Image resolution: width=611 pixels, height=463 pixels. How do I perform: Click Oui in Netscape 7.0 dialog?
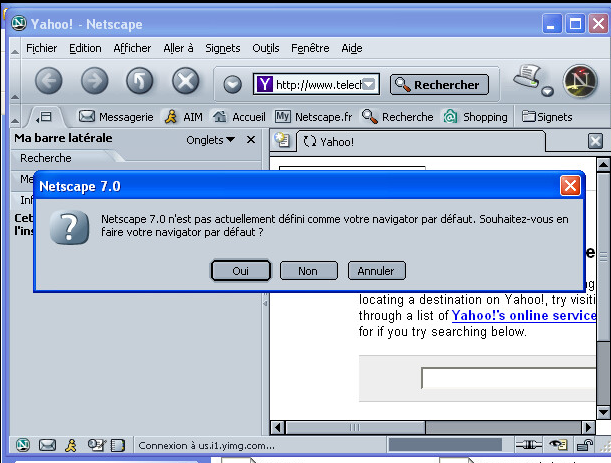pos(240,271)
